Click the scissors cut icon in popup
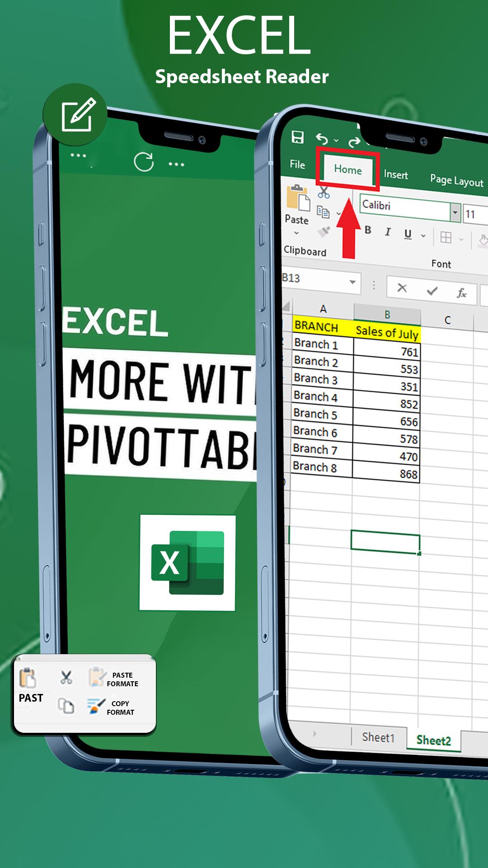Screen dimensions: 488x868 pyautogui.click(x=66, y=677)
